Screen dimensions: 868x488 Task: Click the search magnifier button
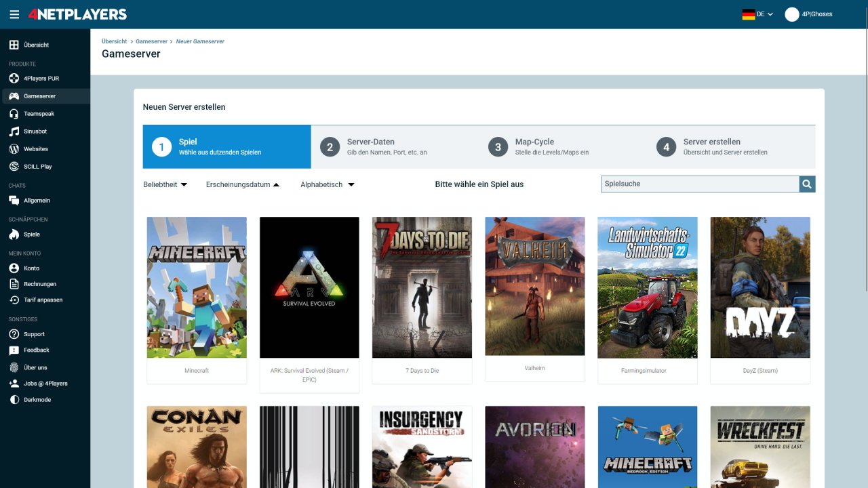[x=807, y=184]
